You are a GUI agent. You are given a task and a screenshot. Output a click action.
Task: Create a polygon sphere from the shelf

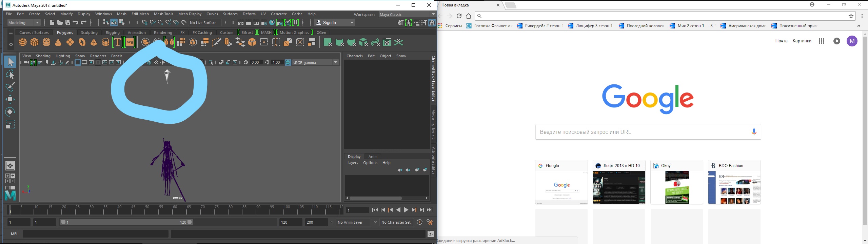tap(23, 42)
